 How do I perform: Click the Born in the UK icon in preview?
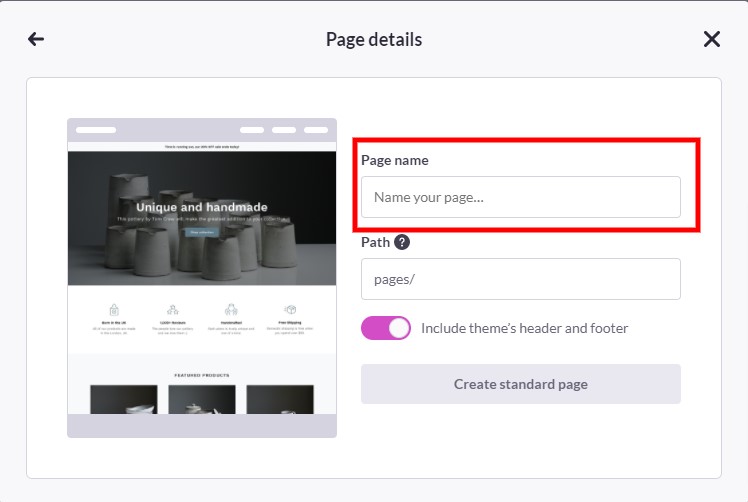point(114,310)
